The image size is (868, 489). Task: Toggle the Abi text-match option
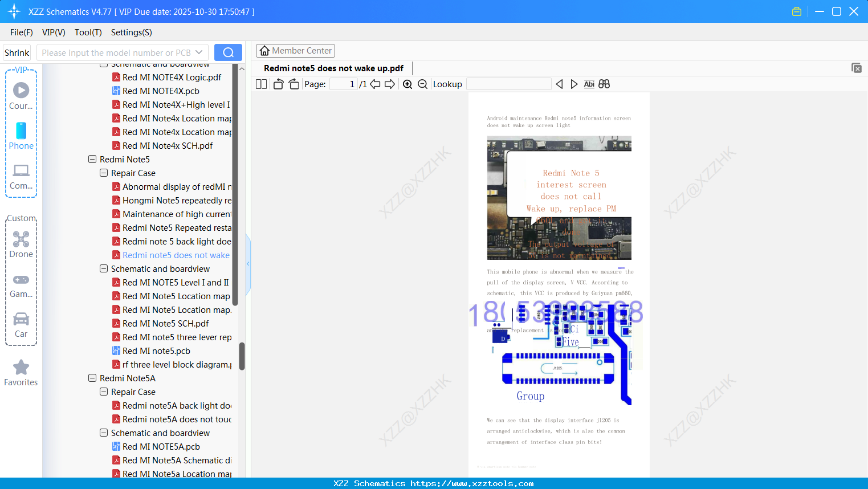click(589, 84)
